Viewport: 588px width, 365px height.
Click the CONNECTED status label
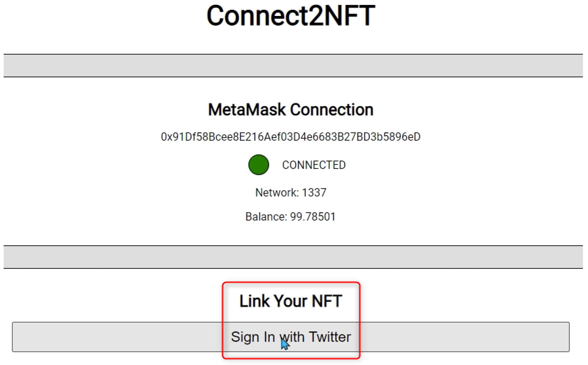point(314,165)
